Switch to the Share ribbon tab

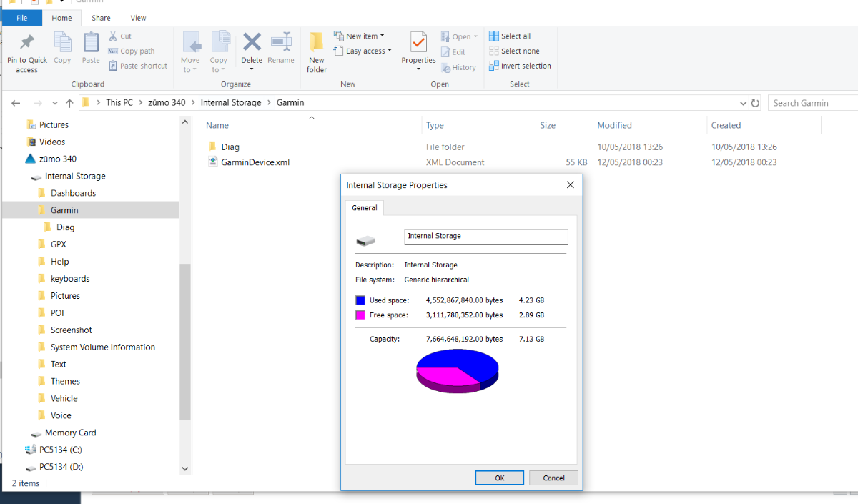[x=101, y=18]
